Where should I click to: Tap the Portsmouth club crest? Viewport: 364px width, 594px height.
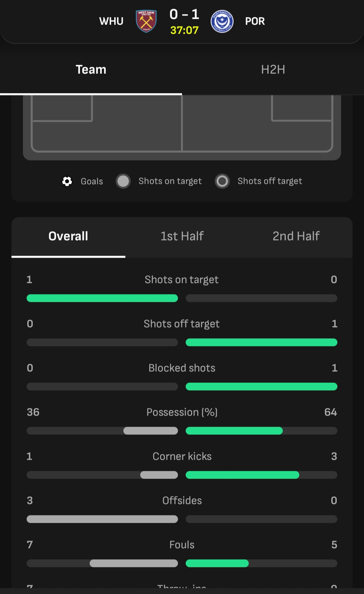pos(222,21)
